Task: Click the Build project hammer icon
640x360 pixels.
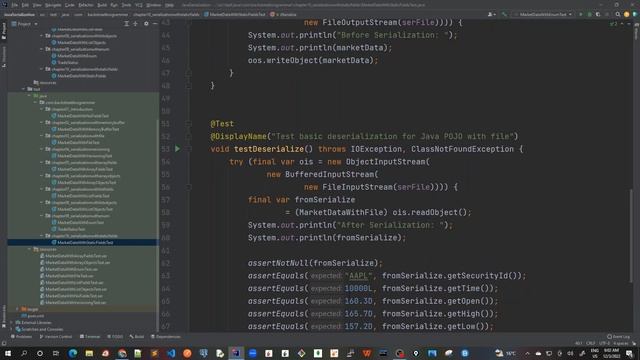Action: pos(504,14)
